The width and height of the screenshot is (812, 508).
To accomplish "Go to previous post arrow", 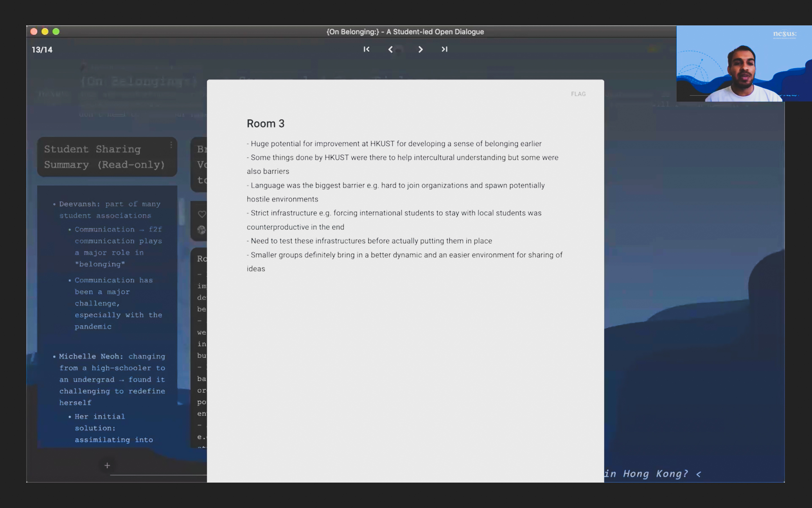I will (x=390, y=49).
